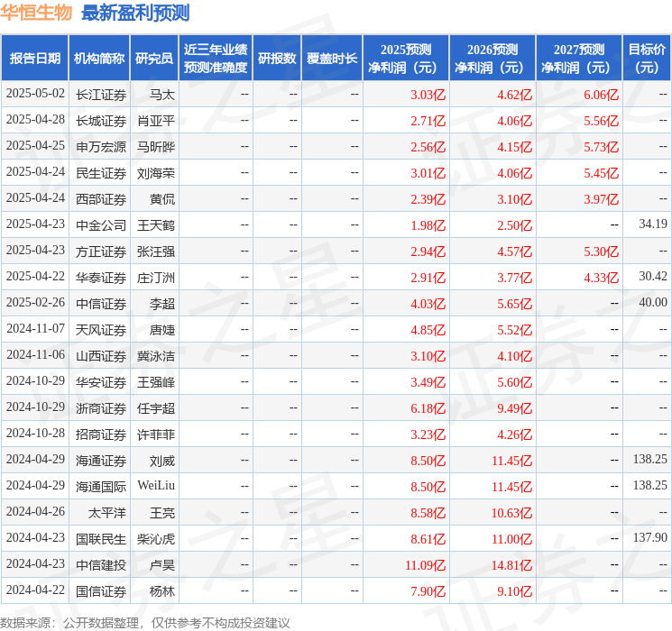Click 民生证券 institution cell

101,173
